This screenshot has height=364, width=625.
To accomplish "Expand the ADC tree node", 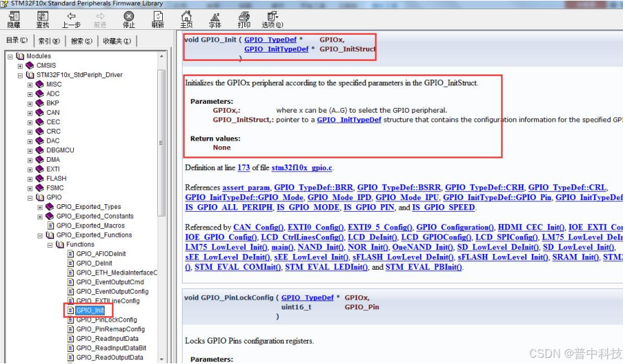I will coord(30,94).
